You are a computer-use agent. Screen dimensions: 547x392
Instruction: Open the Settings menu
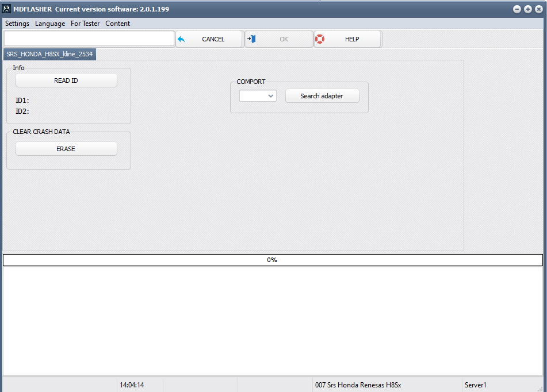pos(17,24)
